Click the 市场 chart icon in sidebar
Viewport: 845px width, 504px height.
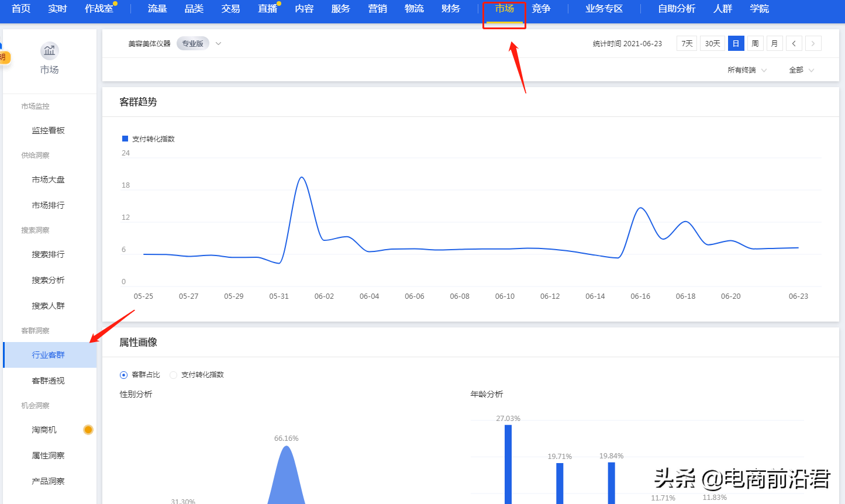[49, 51]
